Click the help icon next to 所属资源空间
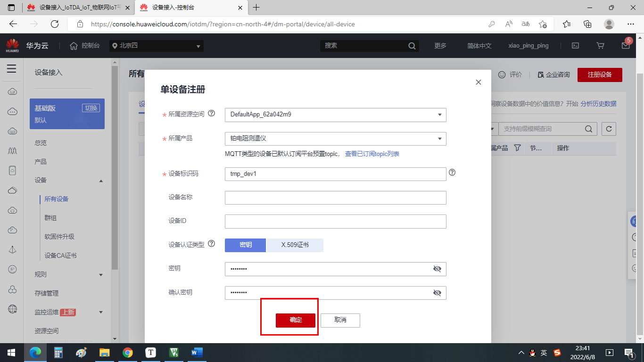Viewport: 644px width, 362px height. [x=212, y=114]
